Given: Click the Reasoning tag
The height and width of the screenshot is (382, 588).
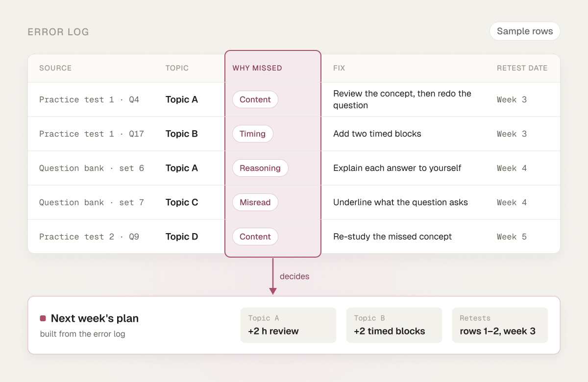Looking at the screenshot, I should coord(260,168).
